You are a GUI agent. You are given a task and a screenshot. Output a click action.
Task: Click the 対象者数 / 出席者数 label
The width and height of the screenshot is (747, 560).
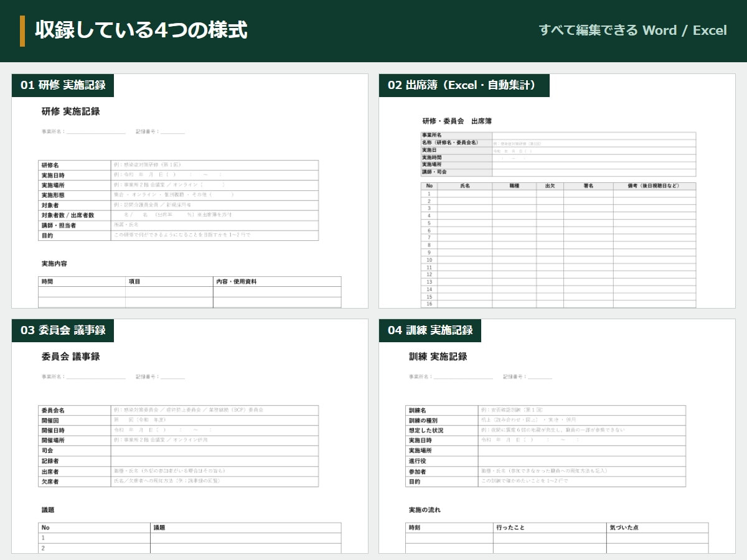68,215
